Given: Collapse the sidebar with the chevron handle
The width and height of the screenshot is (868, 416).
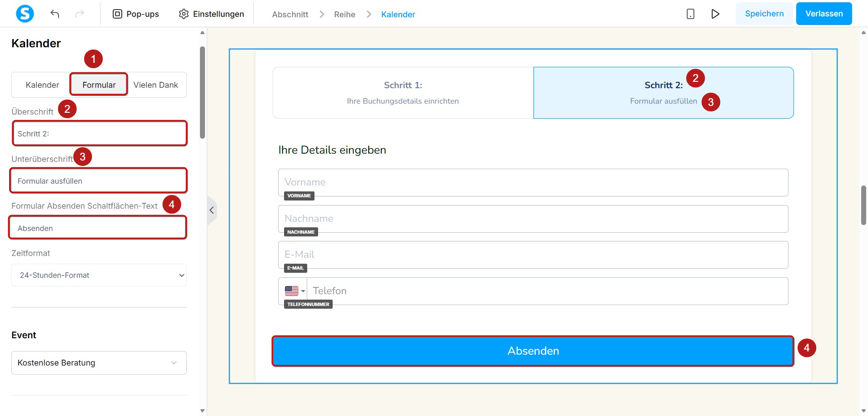Looking at the screenshot, I should (x=212, y=210).
